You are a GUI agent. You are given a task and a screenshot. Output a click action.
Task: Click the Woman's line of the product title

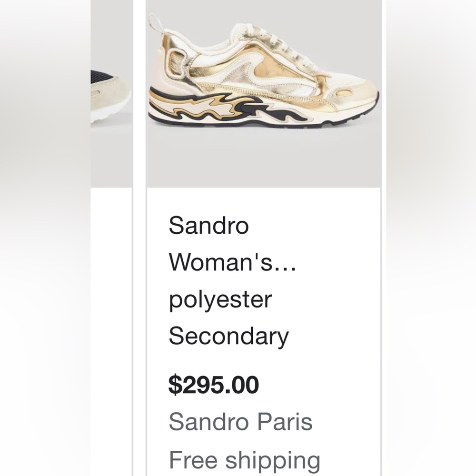click(x=219, y=264)
